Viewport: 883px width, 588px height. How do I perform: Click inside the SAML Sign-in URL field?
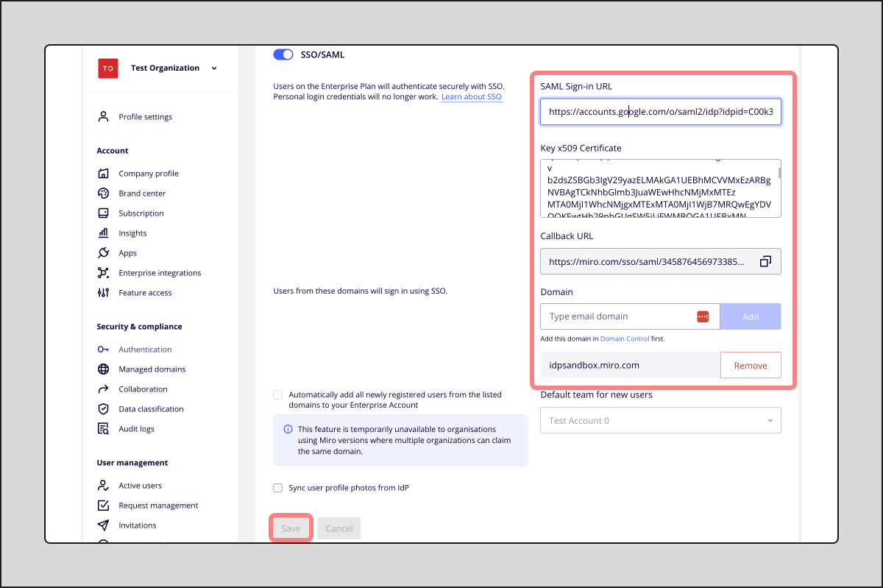660,111
